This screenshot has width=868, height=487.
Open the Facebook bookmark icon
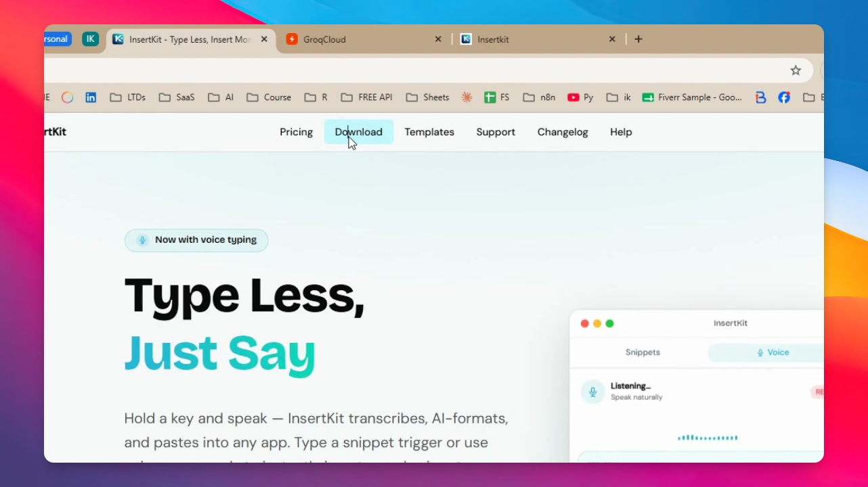(x=784, y=97)
